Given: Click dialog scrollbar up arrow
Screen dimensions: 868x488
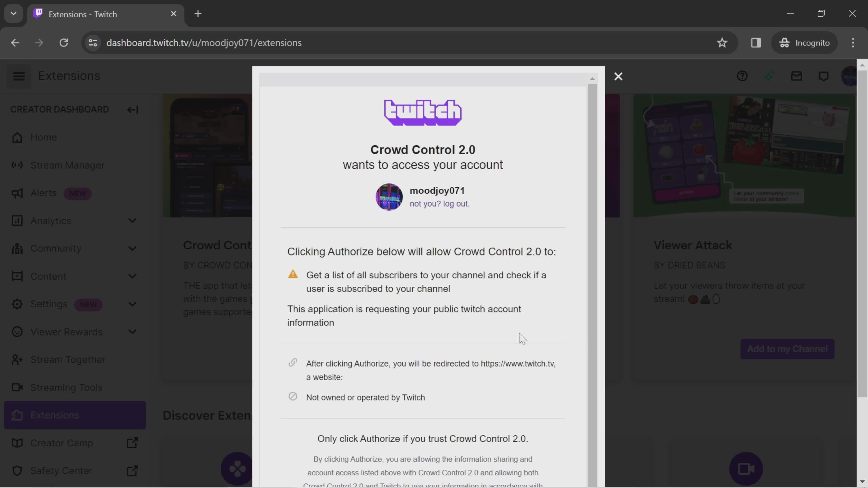Looking at the screenshot, I should [x=592, y=79].
